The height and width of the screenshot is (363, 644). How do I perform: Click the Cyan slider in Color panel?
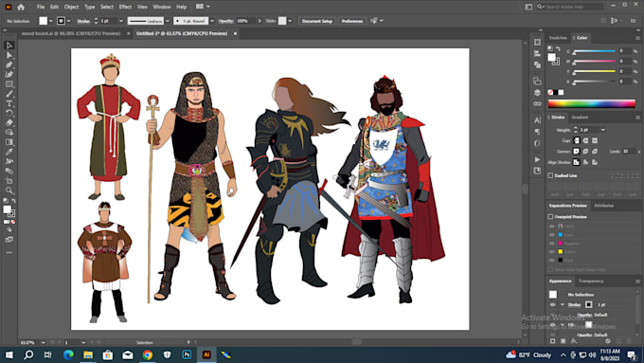click(x=594, y=51)
